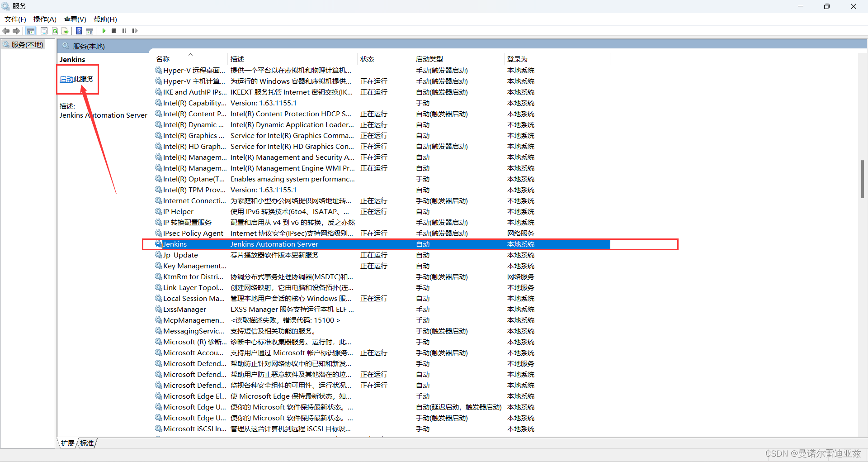Viewport: 868px width, 462px height.
Task: Select the Internet Connecti... service
Action: tap(382, 200)
